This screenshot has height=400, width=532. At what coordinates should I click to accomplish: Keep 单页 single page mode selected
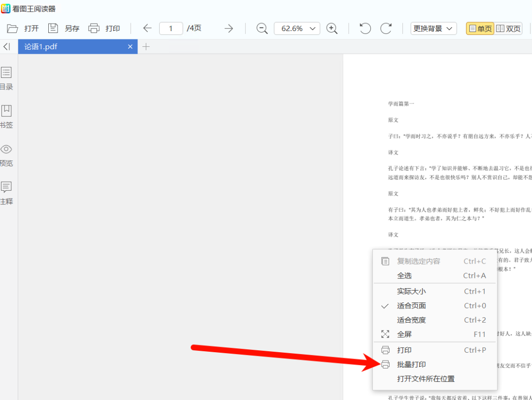pos(480,28)
